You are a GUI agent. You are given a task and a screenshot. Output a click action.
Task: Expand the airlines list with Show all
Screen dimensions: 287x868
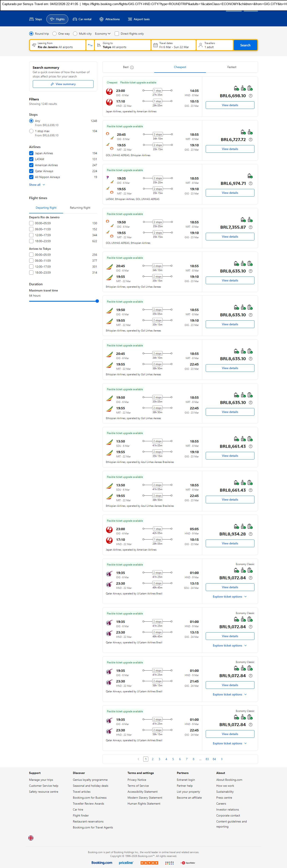tap(37, 185)
